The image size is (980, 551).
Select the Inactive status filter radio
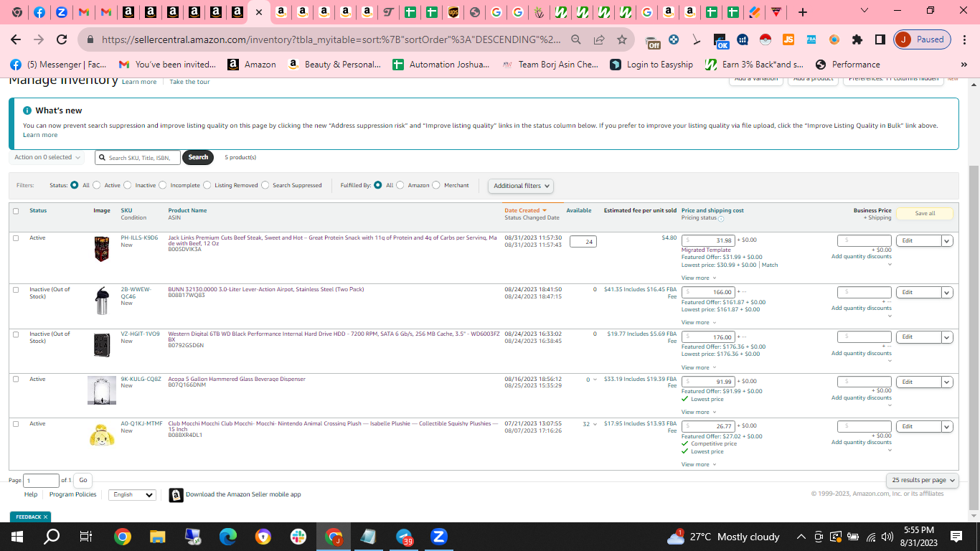coord(128,185)
